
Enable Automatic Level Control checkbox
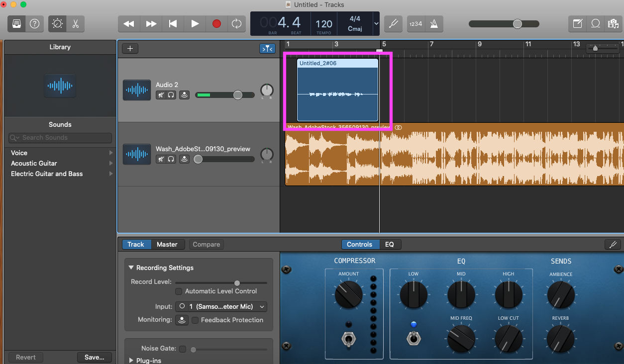179,291
